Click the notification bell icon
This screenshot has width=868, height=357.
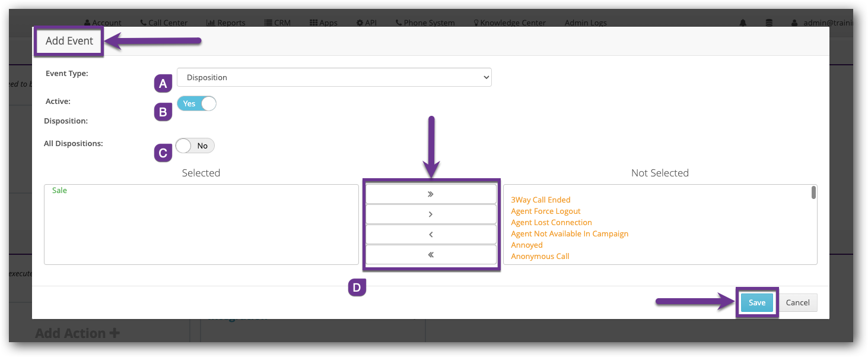point(743,23)
